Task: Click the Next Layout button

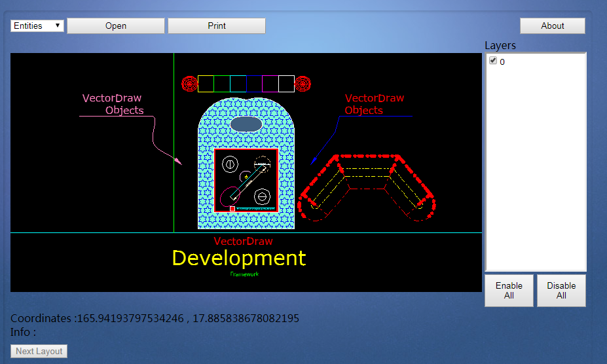Action: pyautogui.click(x=39, y=351)
